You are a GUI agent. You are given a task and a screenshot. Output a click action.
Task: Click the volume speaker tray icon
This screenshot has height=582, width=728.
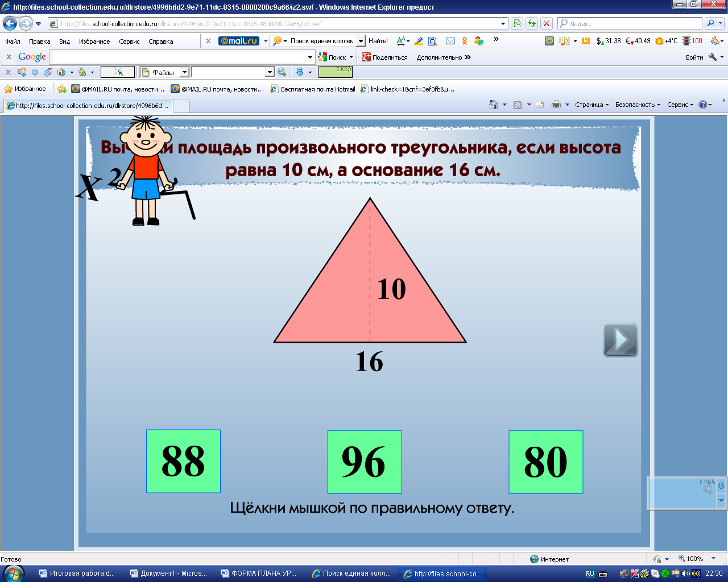click(x=686, y=573)
